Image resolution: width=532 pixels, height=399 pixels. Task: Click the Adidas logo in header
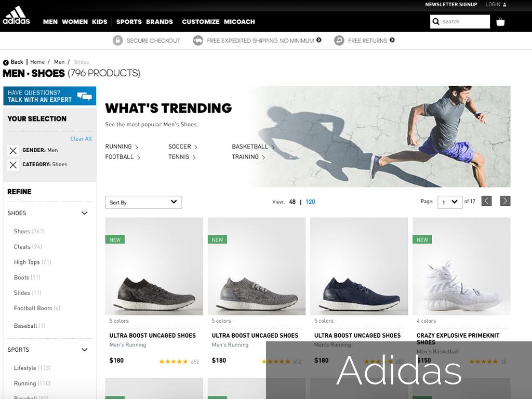point(16,16)
